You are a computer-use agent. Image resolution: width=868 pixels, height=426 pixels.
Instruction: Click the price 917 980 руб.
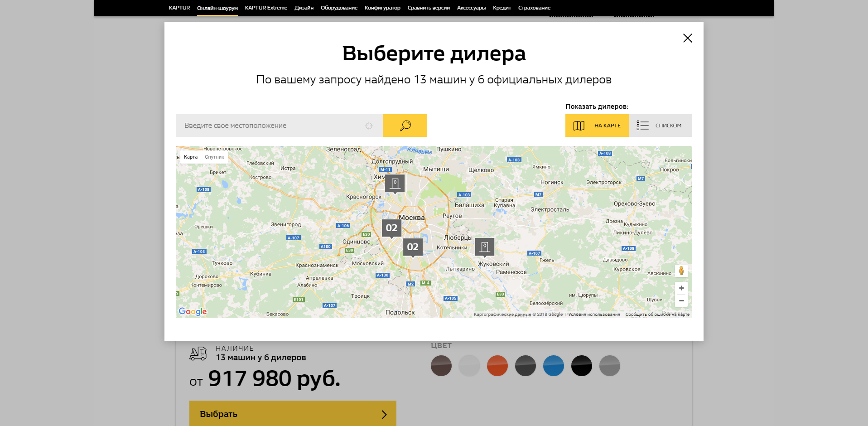tap(274, 378)
